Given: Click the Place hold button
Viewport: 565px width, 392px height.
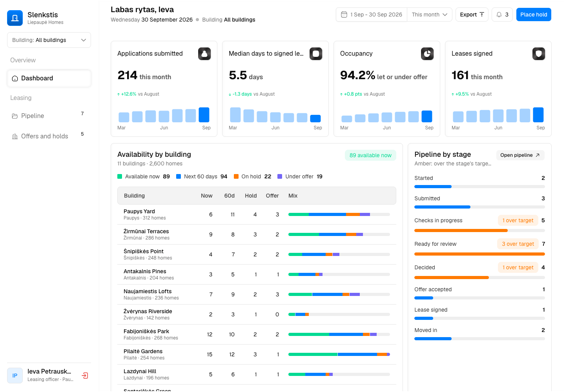Looking at the screenshot, I should pos(534,15).
